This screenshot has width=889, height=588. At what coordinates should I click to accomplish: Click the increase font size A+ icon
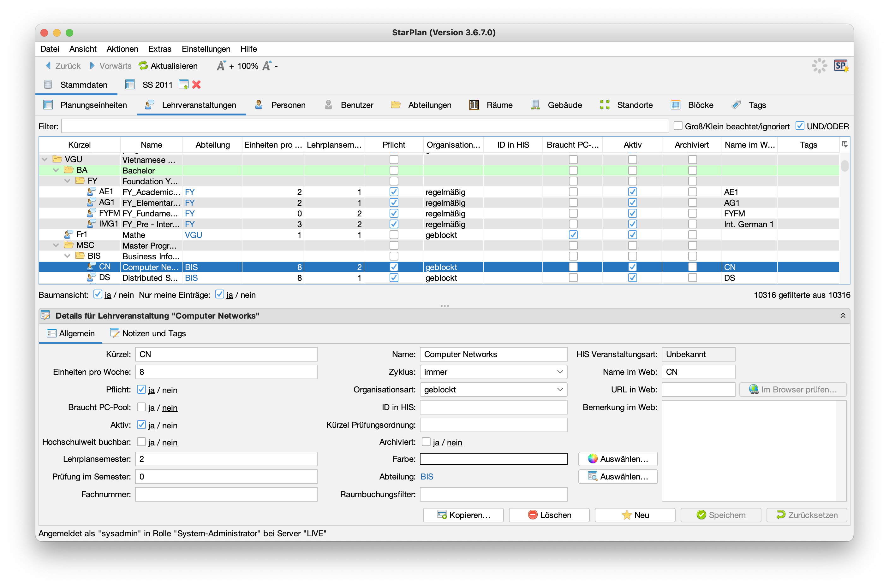coord(221,66)
